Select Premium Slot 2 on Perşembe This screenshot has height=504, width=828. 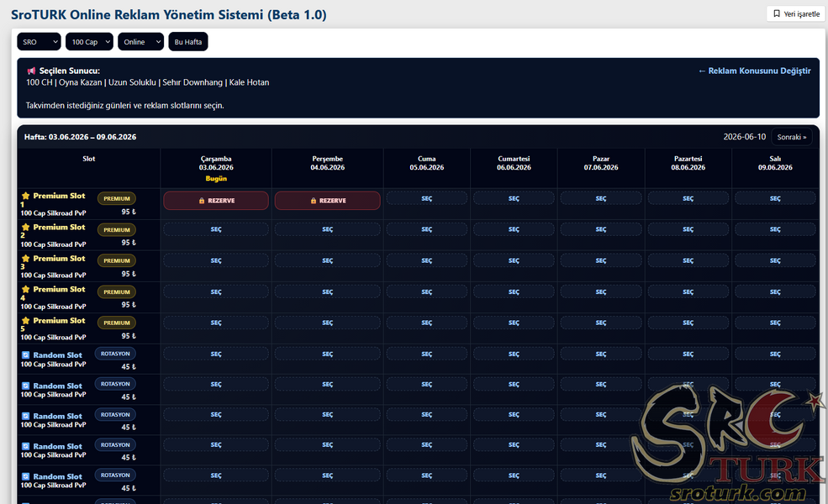(x=327, y=229)
